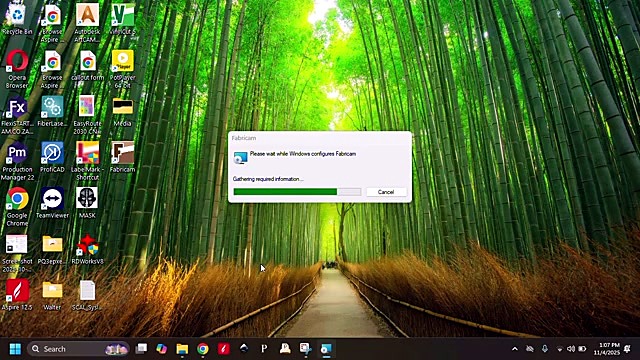The height and width of the screenshot is (360, 640).
Task: Switch to the Fabricam installer taskbar button
Action: pos(326,349)
